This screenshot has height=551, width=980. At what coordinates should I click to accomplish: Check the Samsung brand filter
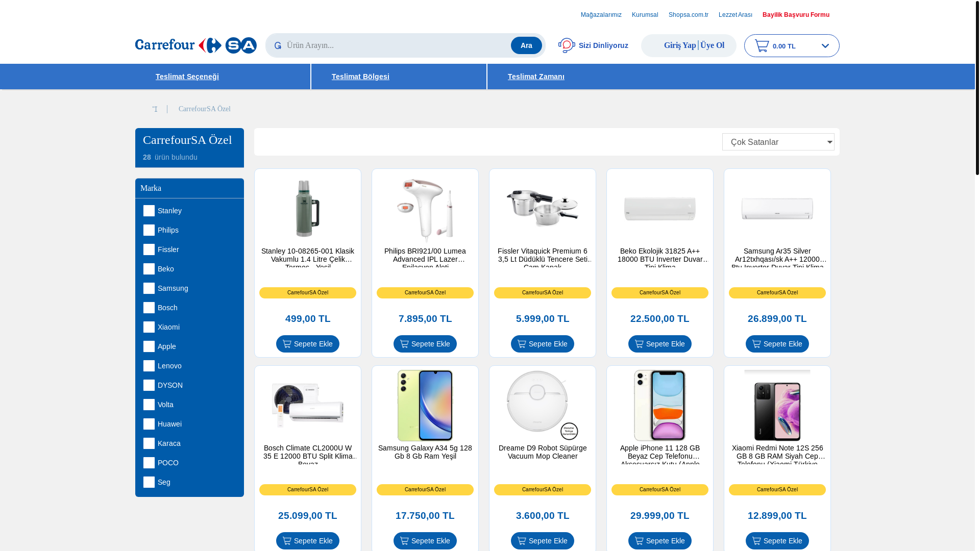(149, 288)
